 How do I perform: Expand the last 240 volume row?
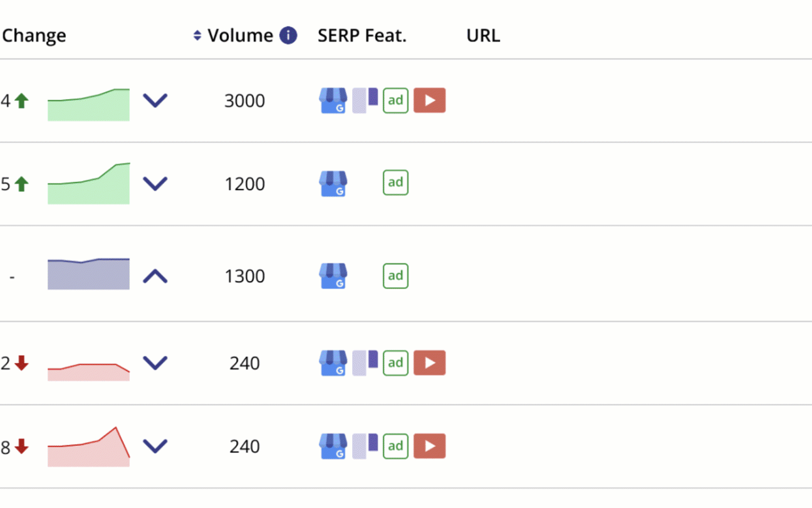click(x=155, y=445)
